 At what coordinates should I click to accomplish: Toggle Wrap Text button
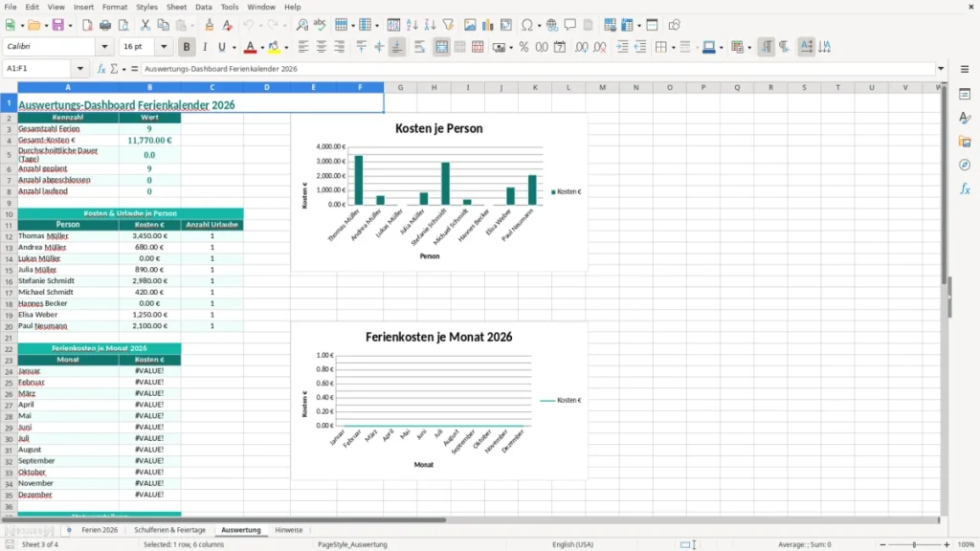pos(419,47)
